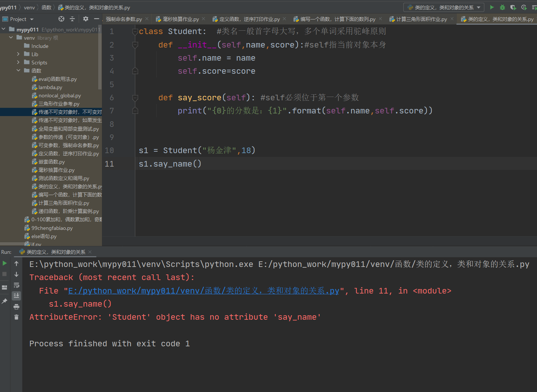Run the current configuration from top toolbar
Image resolution: width=537 pixels, height=392 pixels.
coord(492,7)
